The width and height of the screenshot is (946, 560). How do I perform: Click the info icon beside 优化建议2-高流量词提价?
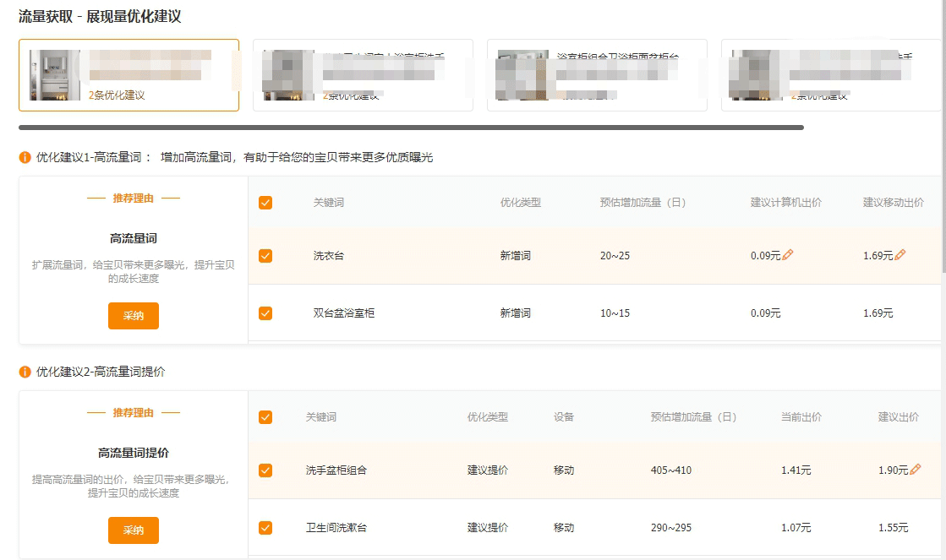25,372
